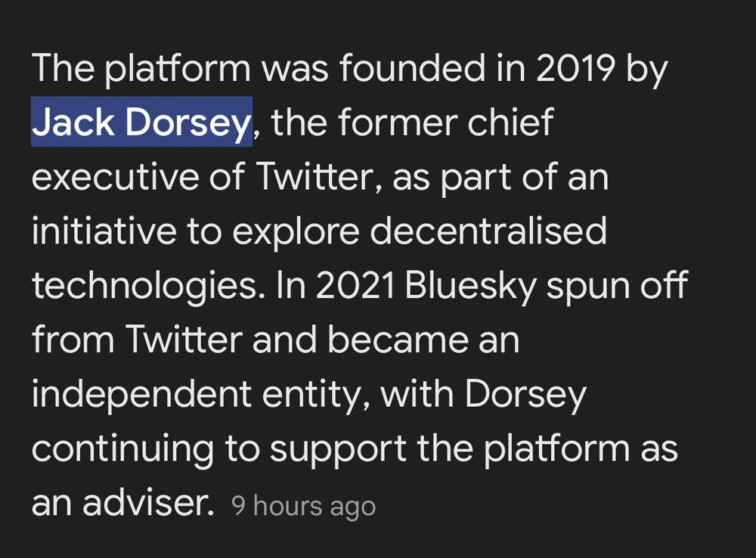
Task: Click the word "executive"
Action: click(115, 176)
